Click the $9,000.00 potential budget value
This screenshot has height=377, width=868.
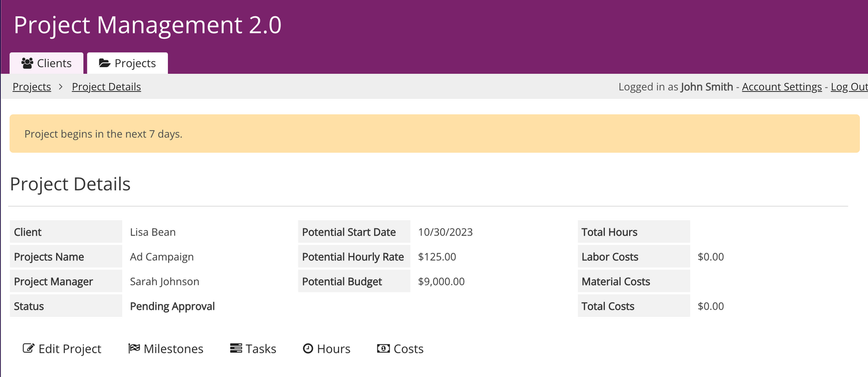click(x=441, y=282)
